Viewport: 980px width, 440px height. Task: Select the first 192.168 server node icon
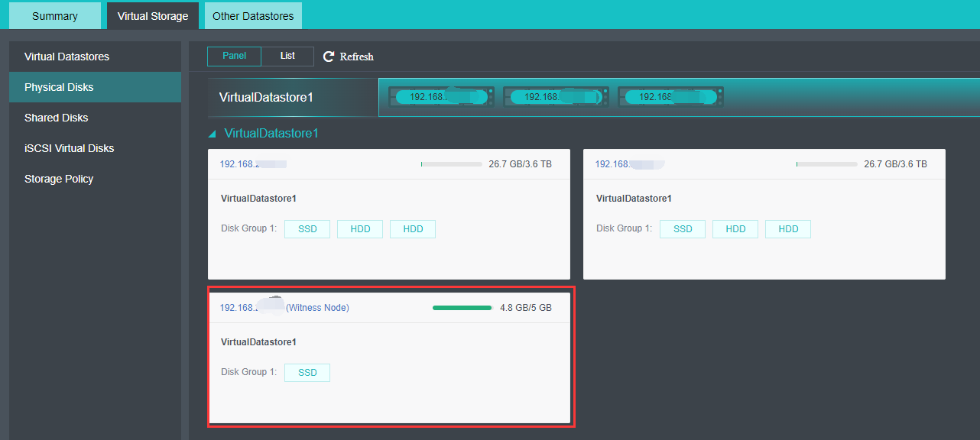click(441, 96)
